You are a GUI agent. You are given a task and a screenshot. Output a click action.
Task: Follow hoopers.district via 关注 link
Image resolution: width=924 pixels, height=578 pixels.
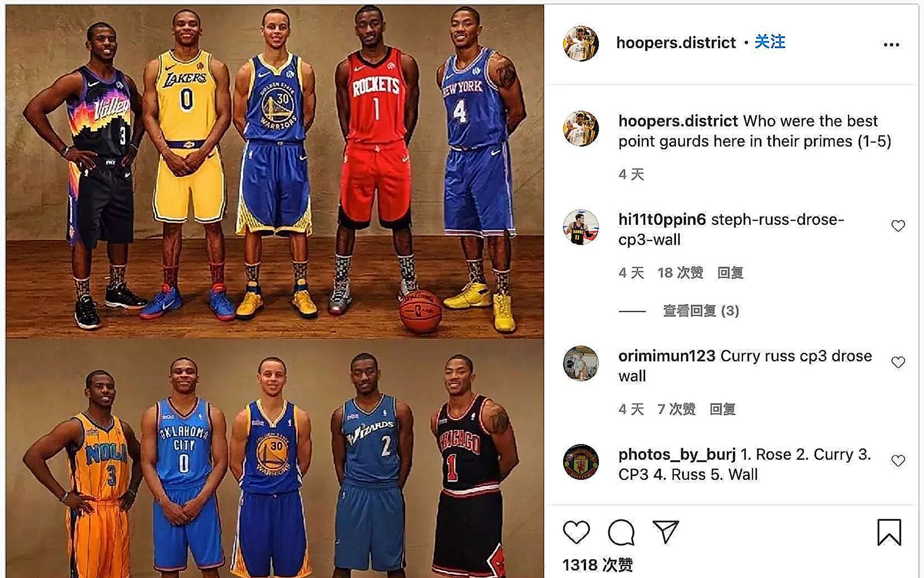tap(770, 42)
